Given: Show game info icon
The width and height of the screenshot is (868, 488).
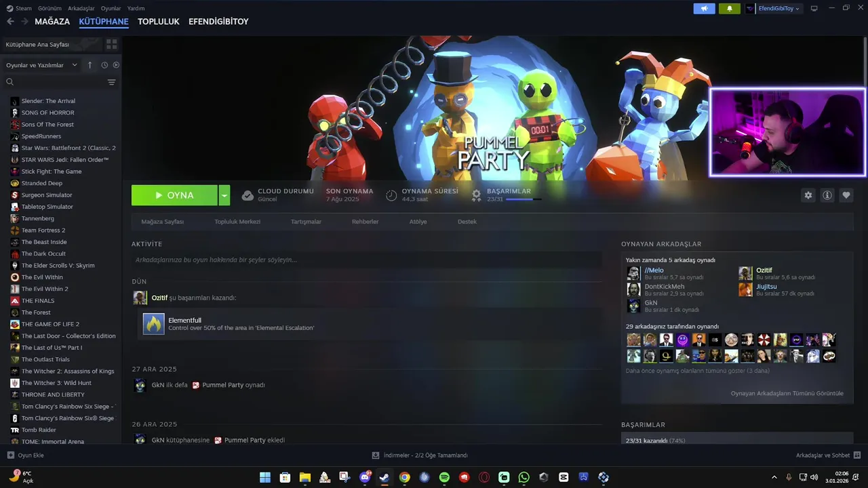Looking at the screenshot, I should pos(827,195).
